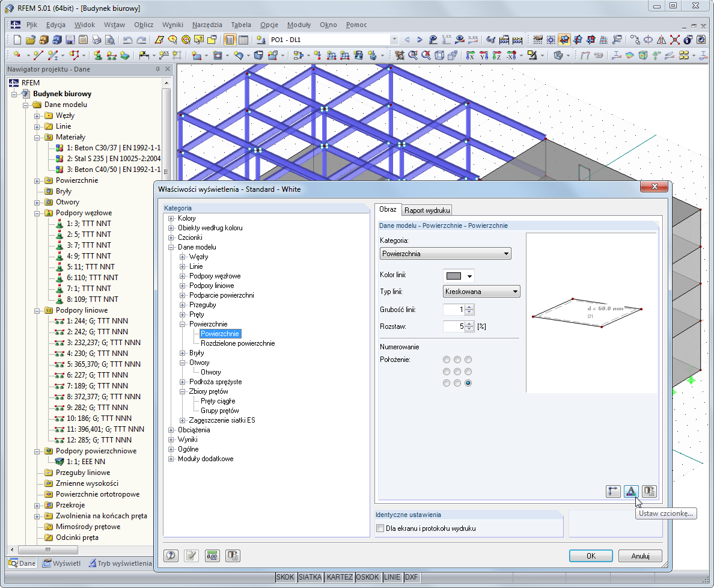
Task: Click the axis settings icon beside the font button
Action: [x=614, y=491]
